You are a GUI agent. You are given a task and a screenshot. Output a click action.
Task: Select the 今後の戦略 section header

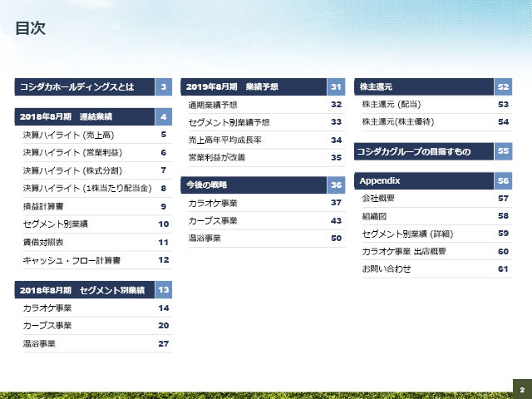263,185
